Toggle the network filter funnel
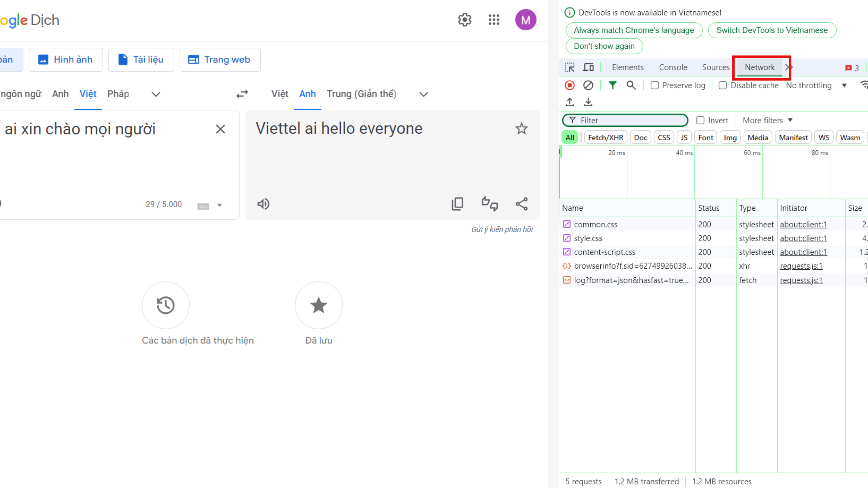The width and height of the screenshot is (868, 488). click(x=613, y=85)
